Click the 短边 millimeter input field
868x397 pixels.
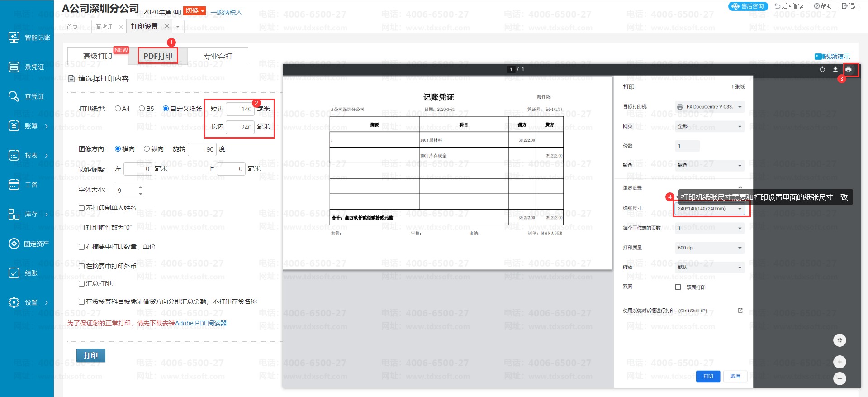tap(240, 109)
